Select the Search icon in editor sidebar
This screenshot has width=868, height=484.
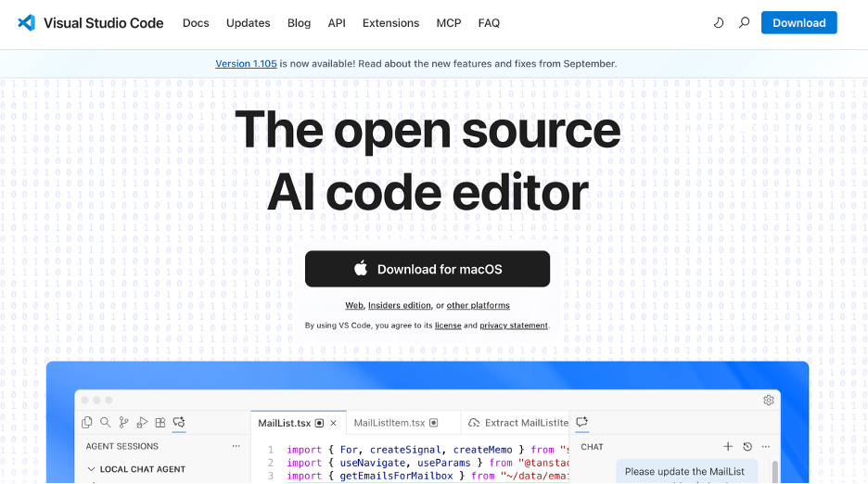(105, 423)
